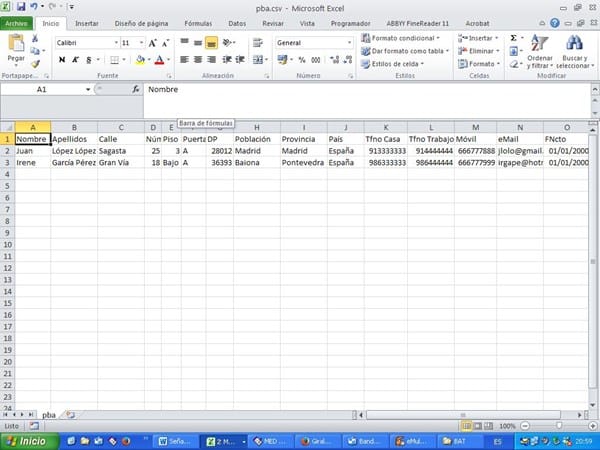Align cell text to the left
Viewport: 600px width, 450px height.
click(x=184, y=60)
